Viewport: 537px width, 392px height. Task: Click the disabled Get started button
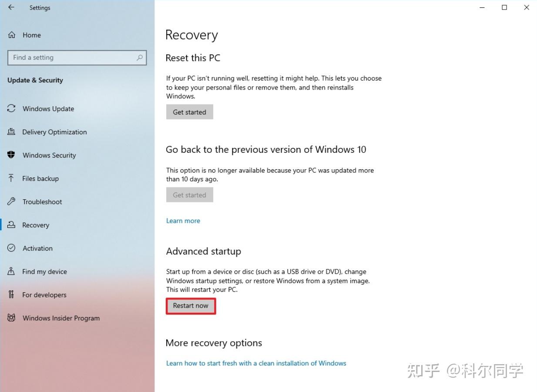tap(189, 195)
